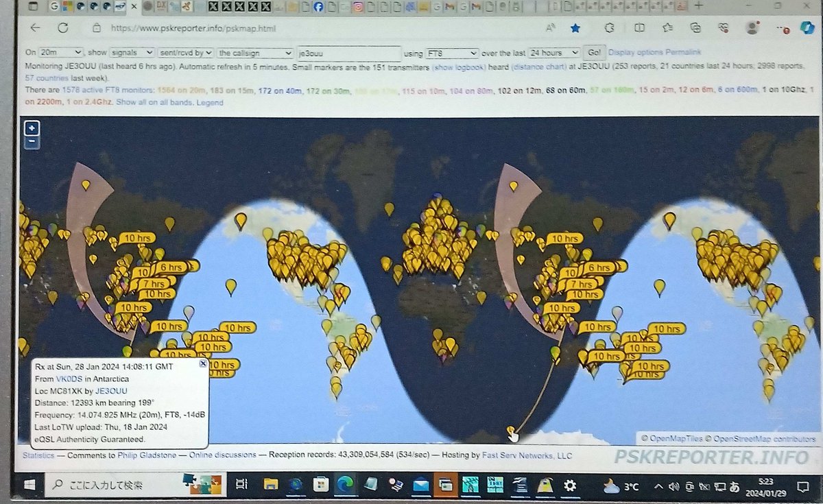
Task: Open the 20m band dropdown
Action: click(x=61, y=52)
